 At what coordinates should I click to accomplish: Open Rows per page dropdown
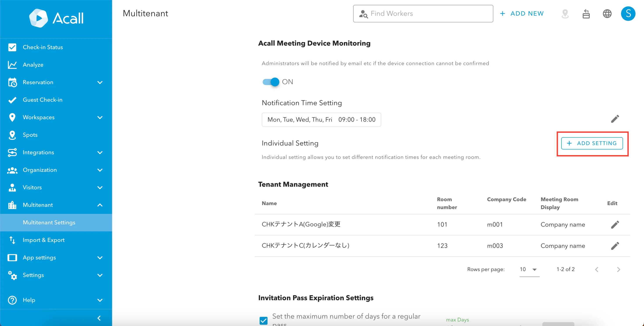(x=529, y=269)
